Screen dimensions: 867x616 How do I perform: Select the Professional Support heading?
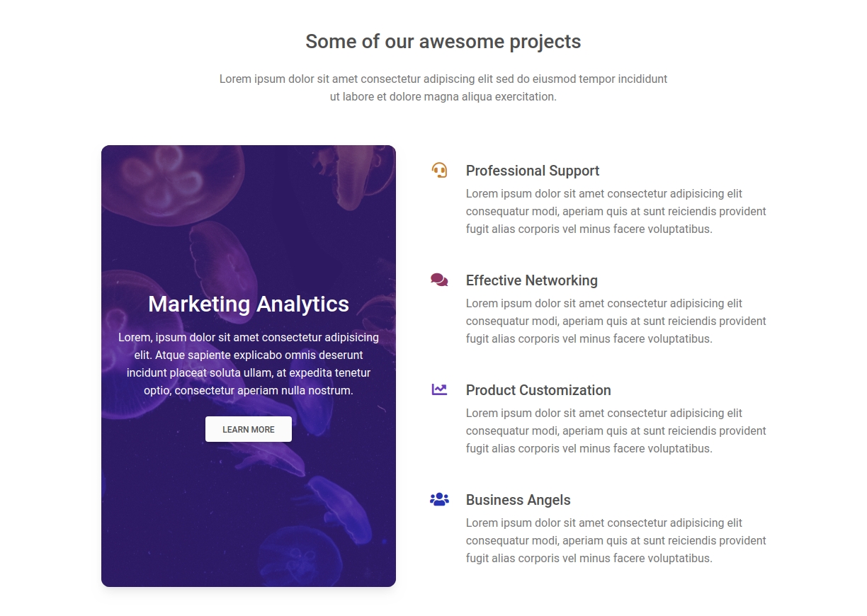[533, 171]
